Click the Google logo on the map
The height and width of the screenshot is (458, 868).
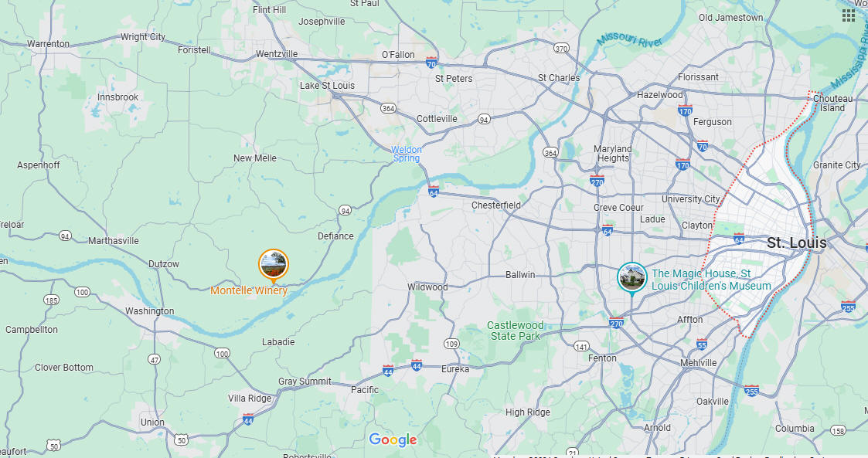click(393, 439)
